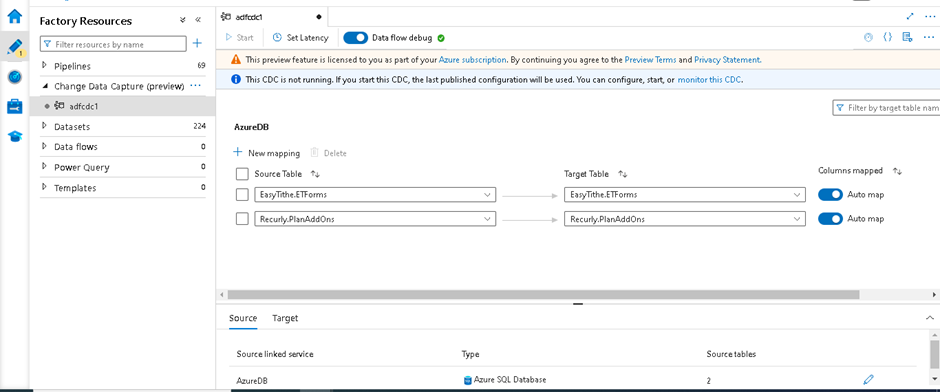Switch to the Target tab

coord(285,318)
